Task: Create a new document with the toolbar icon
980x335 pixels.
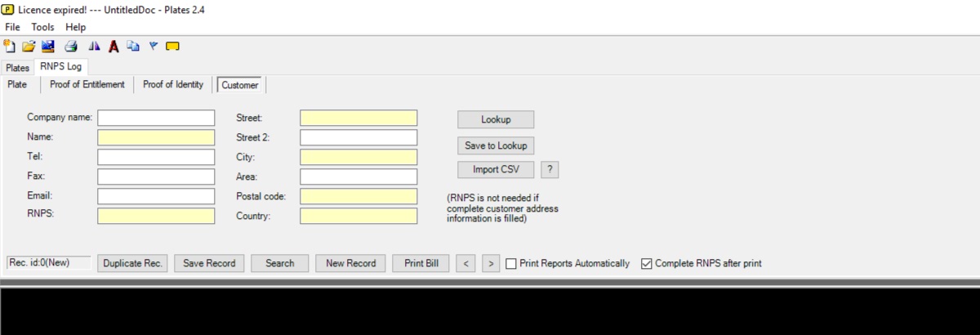Action: coord(10,46)
